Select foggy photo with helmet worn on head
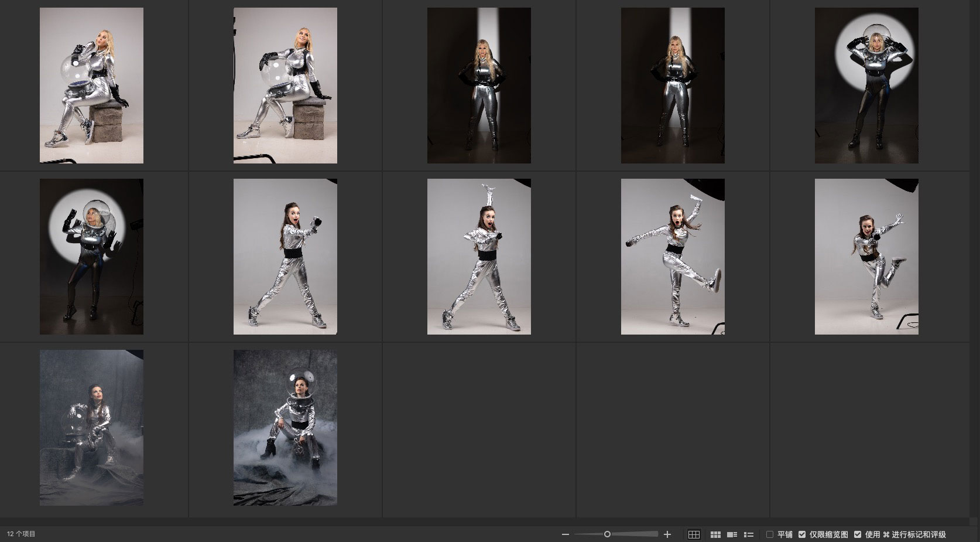Image resolution: width=980 pixels, height=542 pixels. tap(285, 428)
